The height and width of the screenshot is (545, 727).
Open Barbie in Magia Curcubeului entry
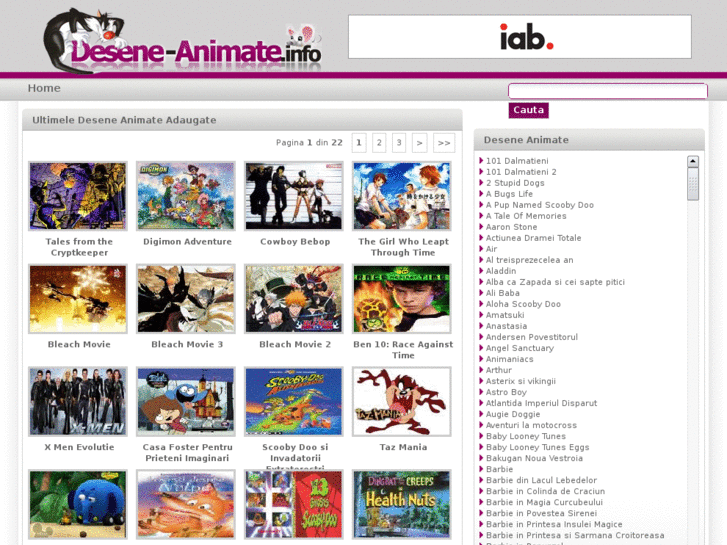[544, 502]
